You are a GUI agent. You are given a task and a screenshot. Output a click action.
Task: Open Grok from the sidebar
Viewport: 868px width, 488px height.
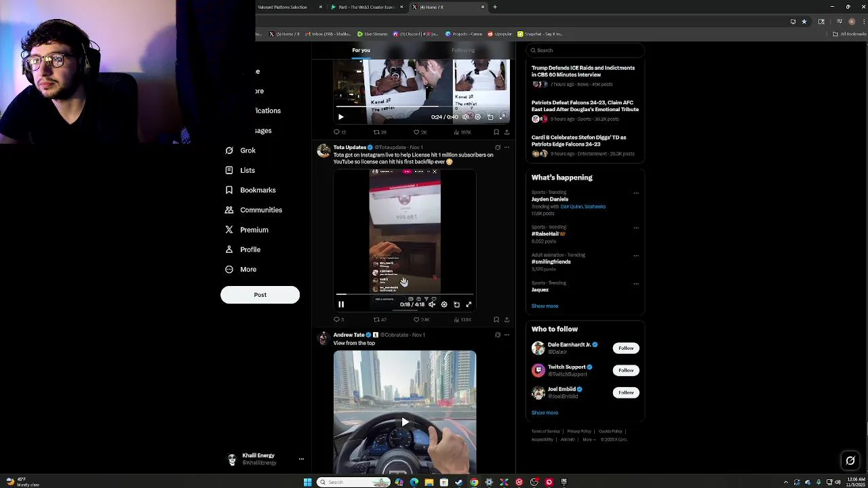[x=241, y=150]
